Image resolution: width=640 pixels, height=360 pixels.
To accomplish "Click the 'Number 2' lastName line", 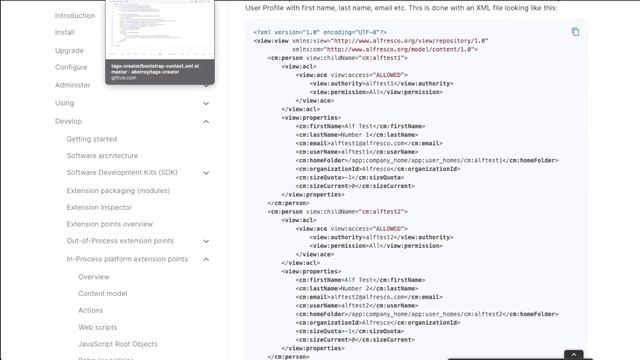I will click(357, 288).
